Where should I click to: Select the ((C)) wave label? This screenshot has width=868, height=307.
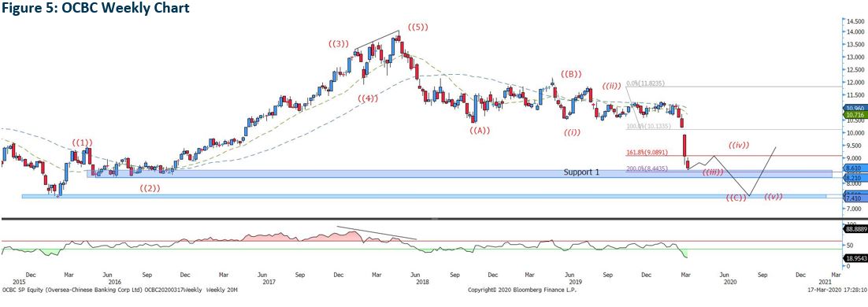(x=736, y=198)
